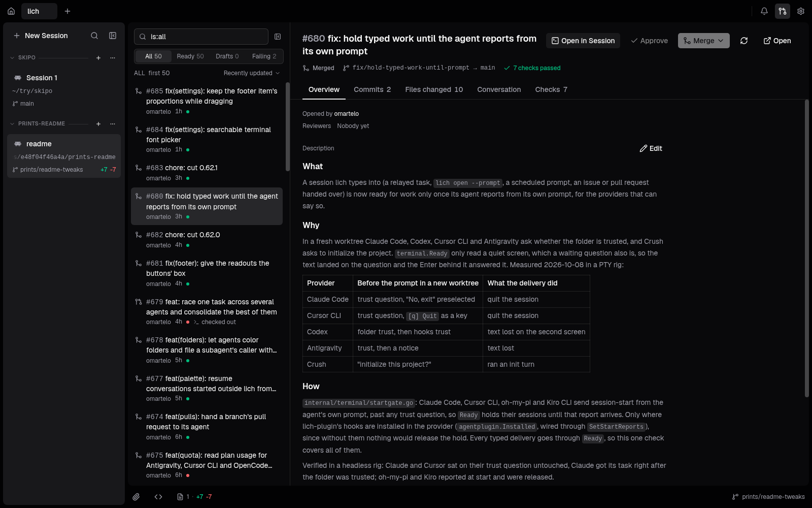Search sessions with the magnifier icon
Viewport: 812px width, 508px height.
pyautogui.click(x=94, y=36)
